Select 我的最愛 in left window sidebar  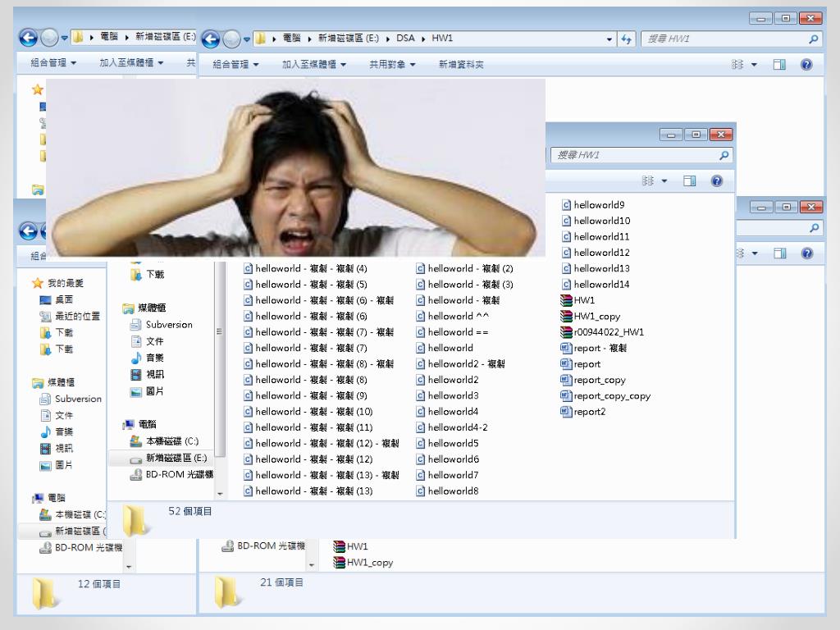pos(58,283)
